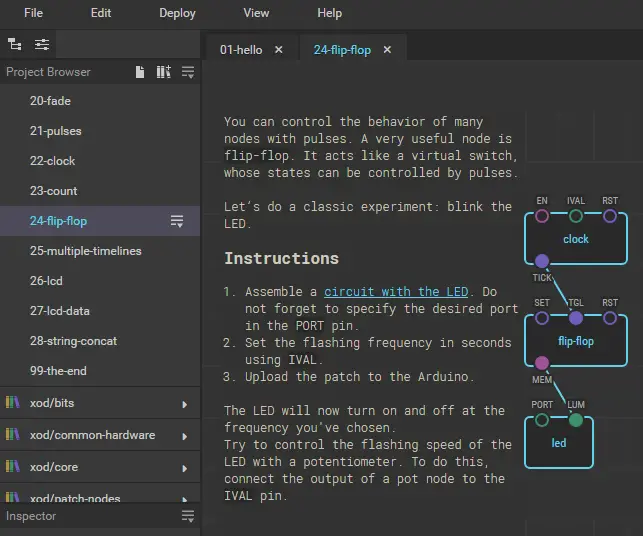Click the xod/core library icon
Viewport: 643px width, 536px height.
click(12, 466)
